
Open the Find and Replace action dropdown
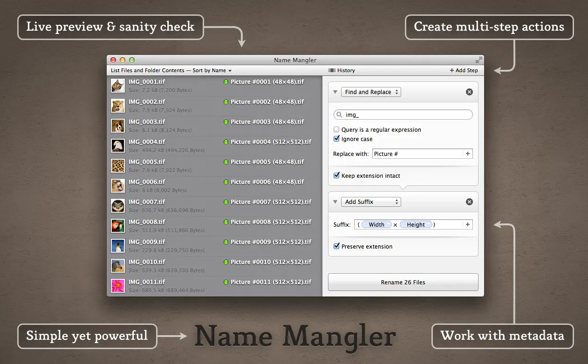tap(371, 92)
